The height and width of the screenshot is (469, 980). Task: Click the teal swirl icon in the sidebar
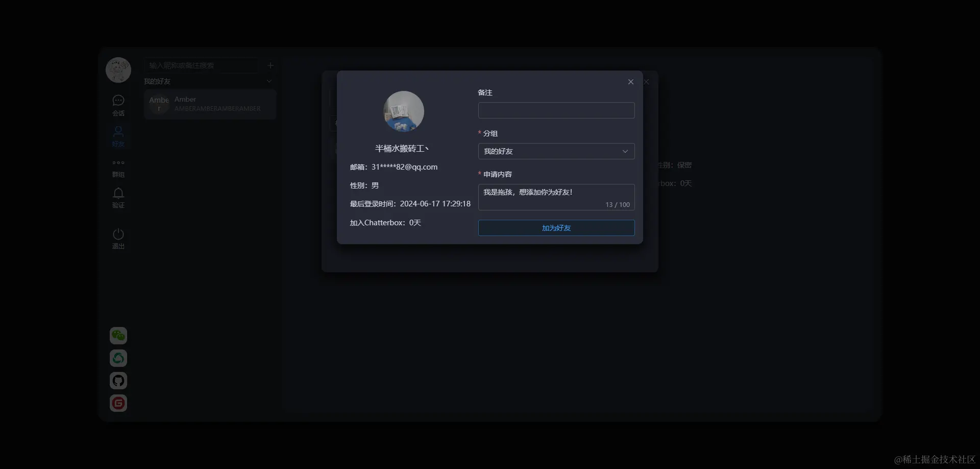pyautogui.click(x=118, y=358)
